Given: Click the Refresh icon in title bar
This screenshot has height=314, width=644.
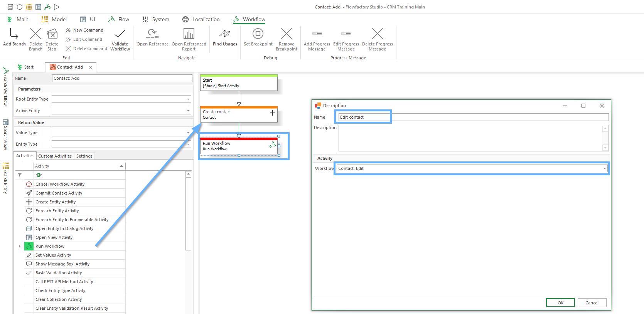Looking at the screenshot, I should (x=20, y=7).
